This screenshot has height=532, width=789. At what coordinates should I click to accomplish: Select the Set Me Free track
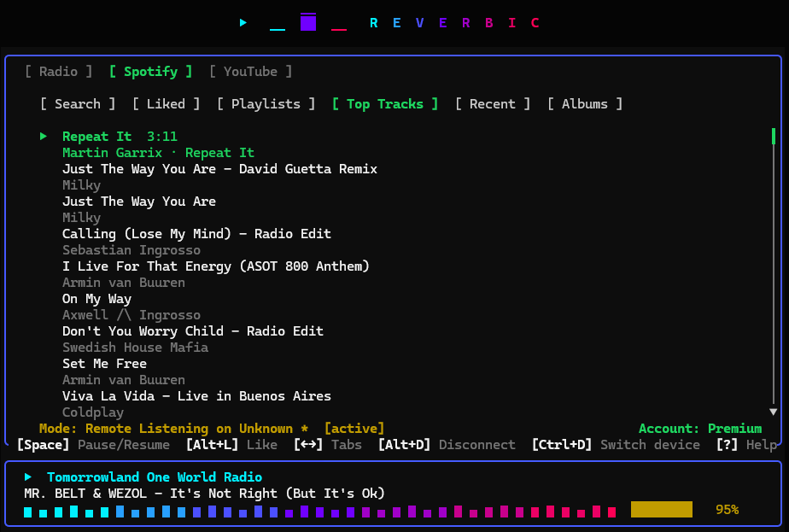(x=104, y=364)
